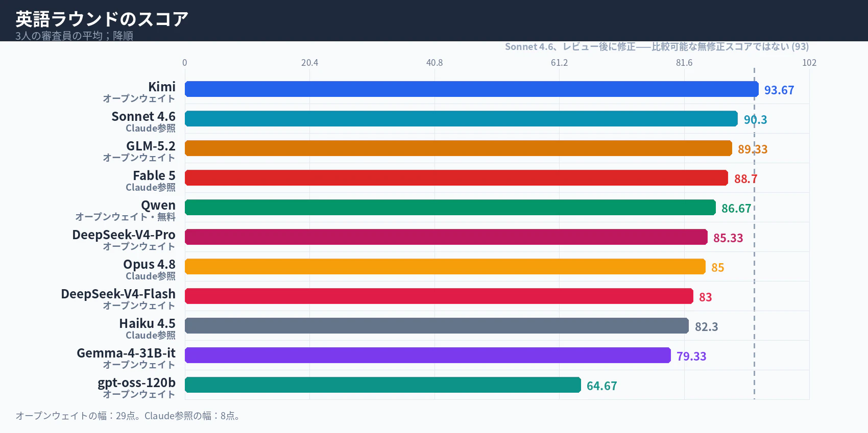Click the red Fable 5 score bar
This screenshot has width=868, height=433.
[x=456, y=177]
